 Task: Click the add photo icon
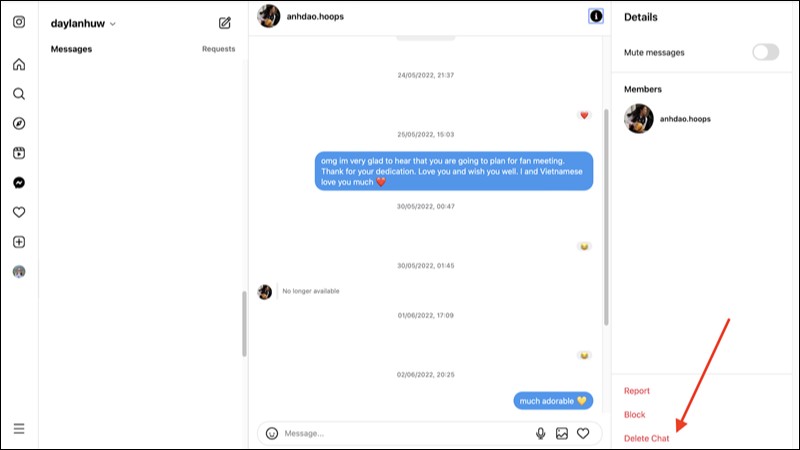tap(562, 433)
